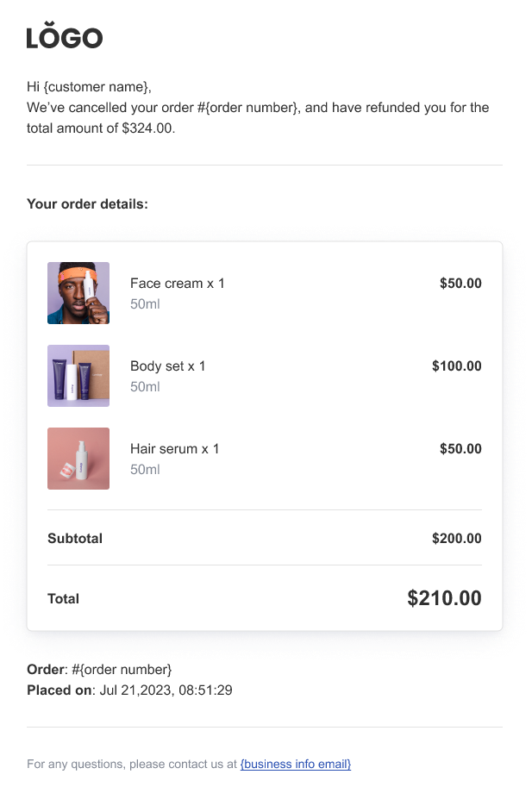
Task: Select the Face cream x 1 item name
Action: (177, 284)
